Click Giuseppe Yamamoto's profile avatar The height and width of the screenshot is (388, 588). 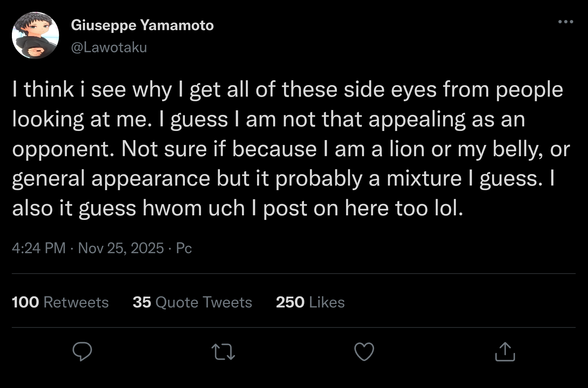(35, 35)
